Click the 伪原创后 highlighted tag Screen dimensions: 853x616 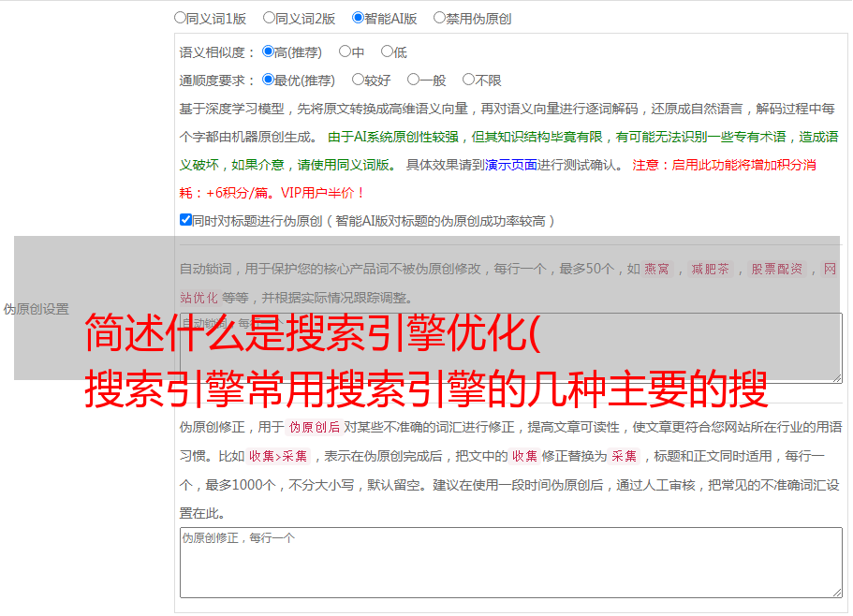(315, 427)
